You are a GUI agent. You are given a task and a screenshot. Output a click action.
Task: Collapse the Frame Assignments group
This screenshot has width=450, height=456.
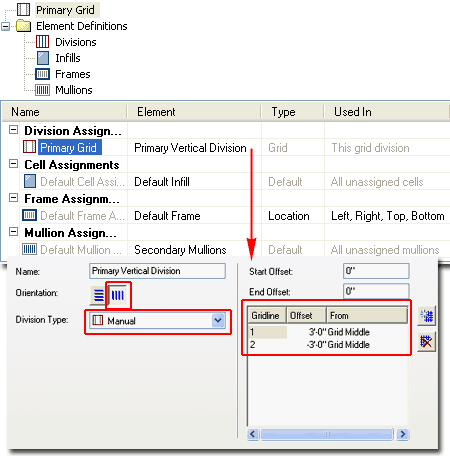pos(13,198)
